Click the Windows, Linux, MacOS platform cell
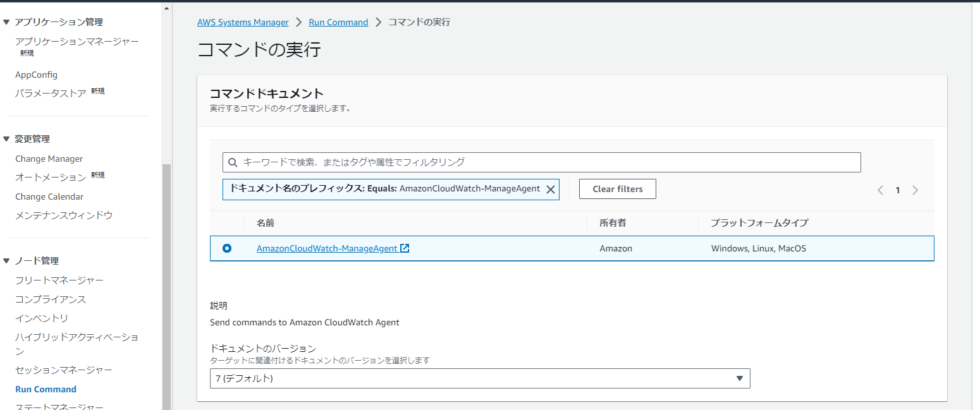The height and width of the screenshot is (410, 980). coord(759,248)
